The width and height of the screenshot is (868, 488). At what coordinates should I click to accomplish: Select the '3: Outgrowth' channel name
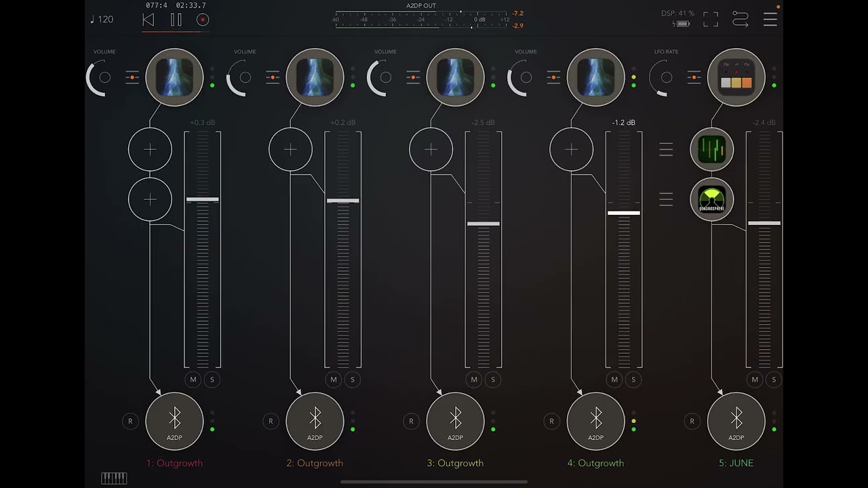coord(455,464)
